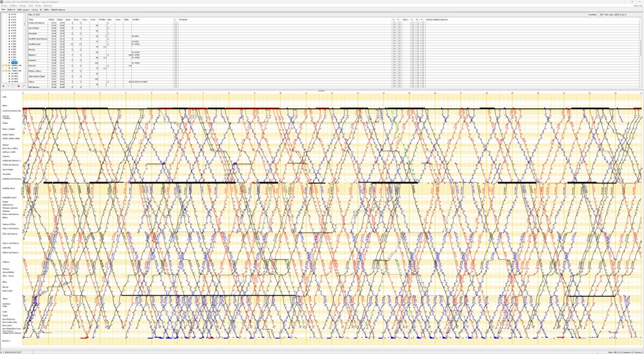
Task: Switch to the Turnusy tab
Action: 34,9
